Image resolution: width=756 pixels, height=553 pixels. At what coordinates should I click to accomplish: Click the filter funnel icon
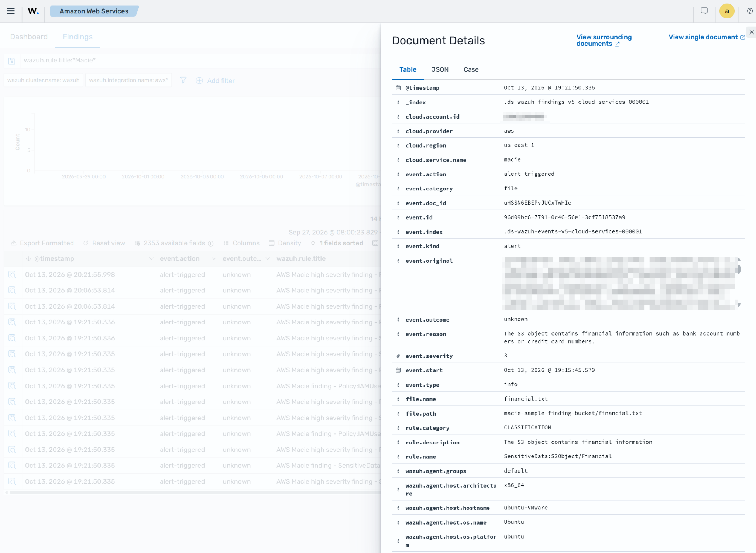click(183, 80)
